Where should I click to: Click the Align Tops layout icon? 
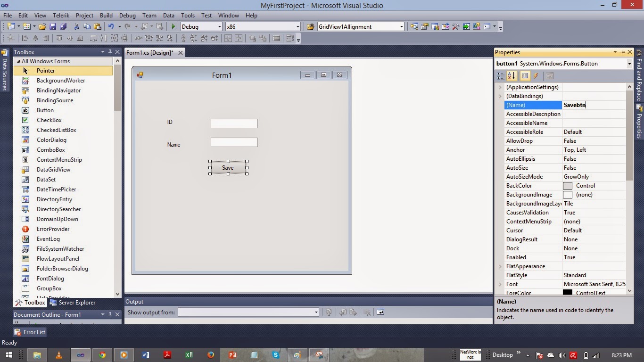point(59,38)
